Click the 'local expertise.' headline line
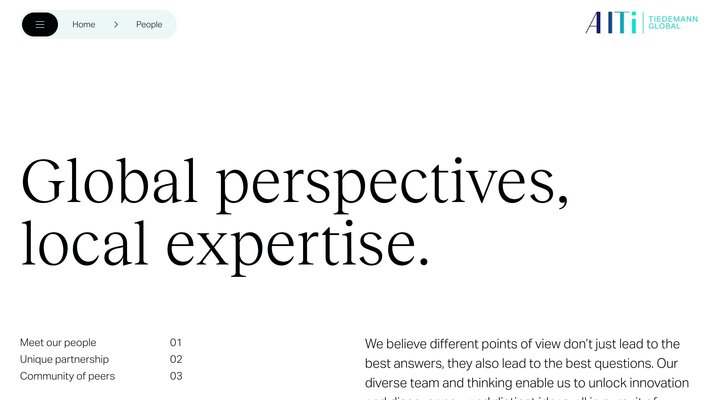720x400 pixels. tap(225, 243)
